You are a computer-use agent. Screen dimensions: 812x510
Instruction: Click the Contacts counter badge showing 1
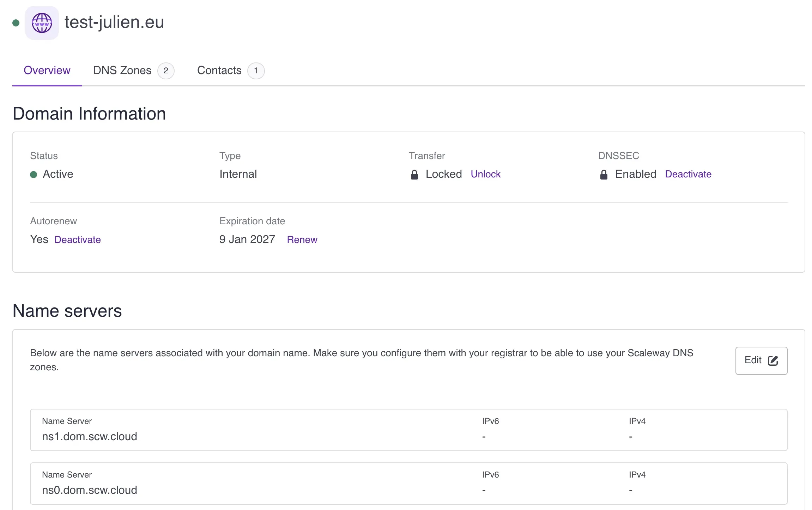click(x=256, y=71)
